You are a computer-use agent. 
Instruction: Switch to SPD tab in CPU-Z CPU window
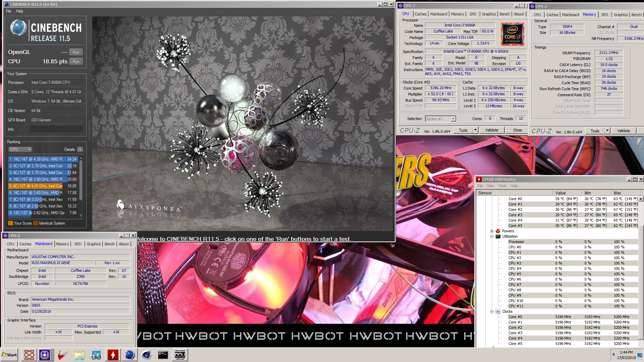coord(473,14)
